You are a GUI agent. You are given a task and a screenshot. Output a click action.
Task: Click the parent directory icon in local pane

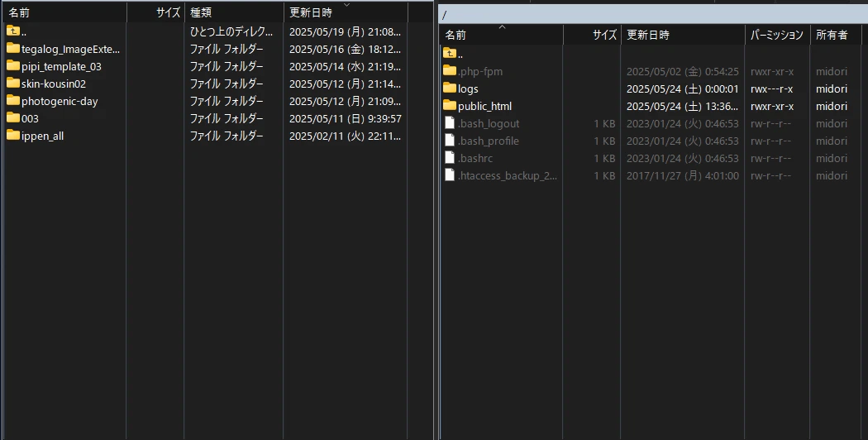(13, 31)
